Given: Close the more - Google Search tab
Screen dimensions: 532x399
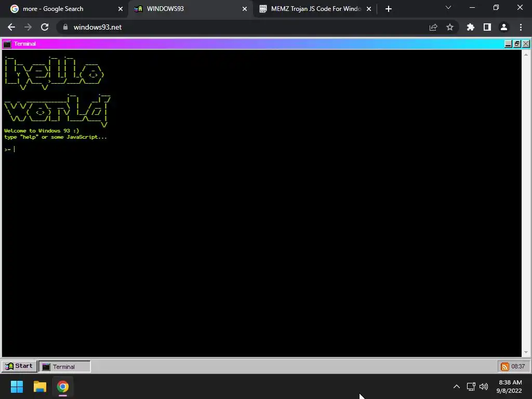Looking at the screenshot, I should (x=121, y=9).
